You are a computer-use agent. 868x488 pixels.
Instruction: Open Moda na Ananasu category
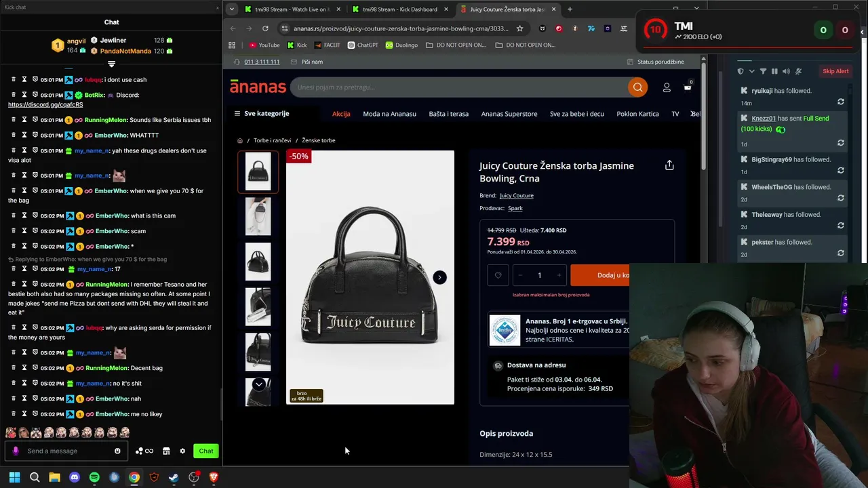coord(389,114)
